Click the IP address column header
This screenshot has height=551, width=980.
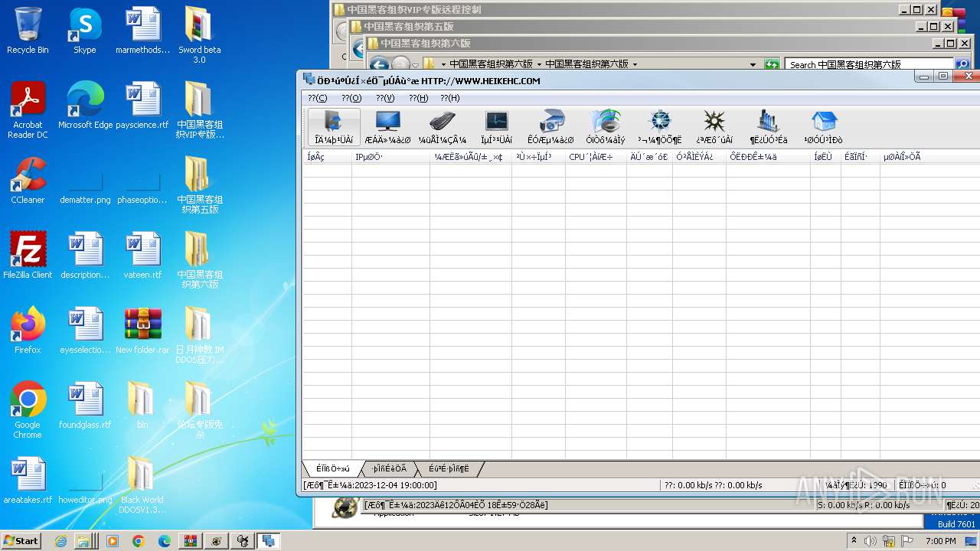click(390, 157)
